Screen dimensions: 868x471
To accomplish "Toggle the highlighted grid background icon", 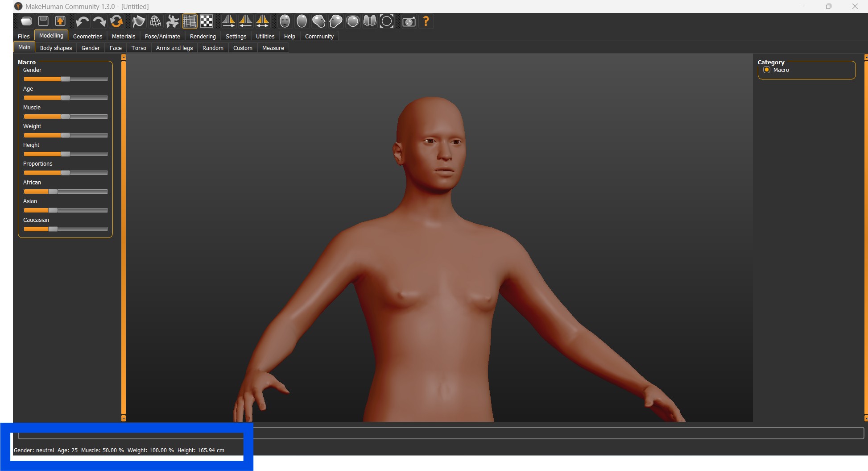I will coord(190,21).
